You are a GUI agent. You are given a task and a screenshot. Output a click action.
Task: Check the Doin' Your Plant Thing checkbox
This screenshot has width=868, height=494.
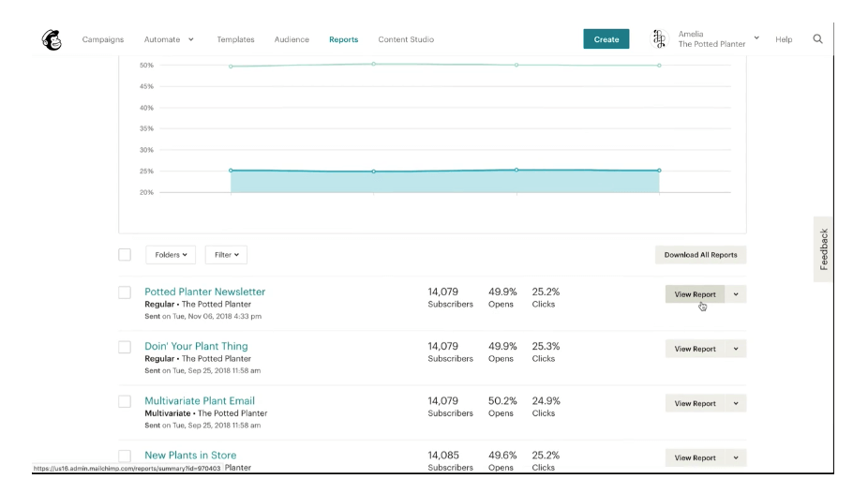pos(125,347)
